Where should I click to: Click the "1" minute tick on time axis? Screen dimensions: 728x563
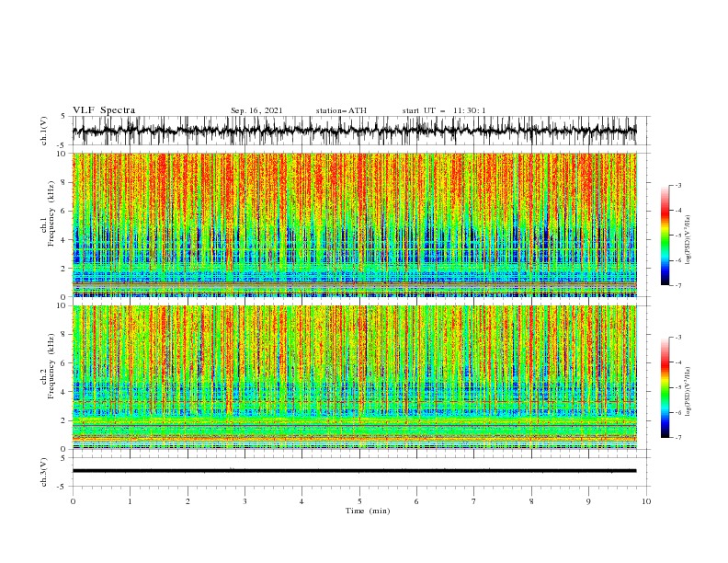(x=130, y=501)
